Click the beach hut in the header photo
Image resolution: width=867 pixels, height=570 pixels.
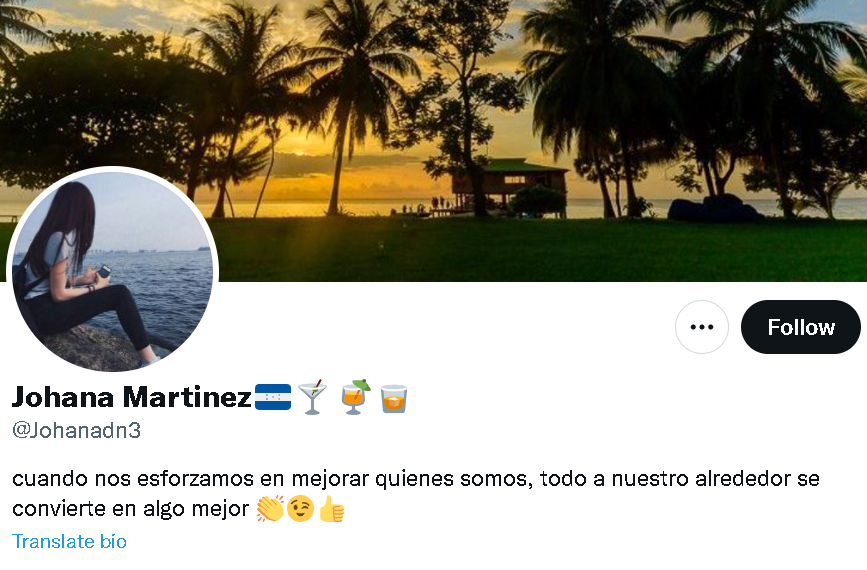[x=509, y=186]
